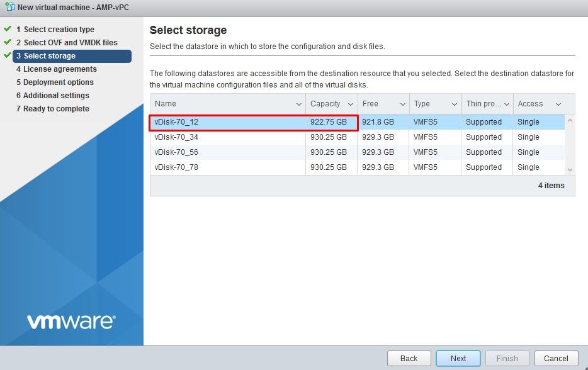Expand the Free column options chevron
Image resolution: width=588 pixels, height=370 pixels.
(403, 104)
